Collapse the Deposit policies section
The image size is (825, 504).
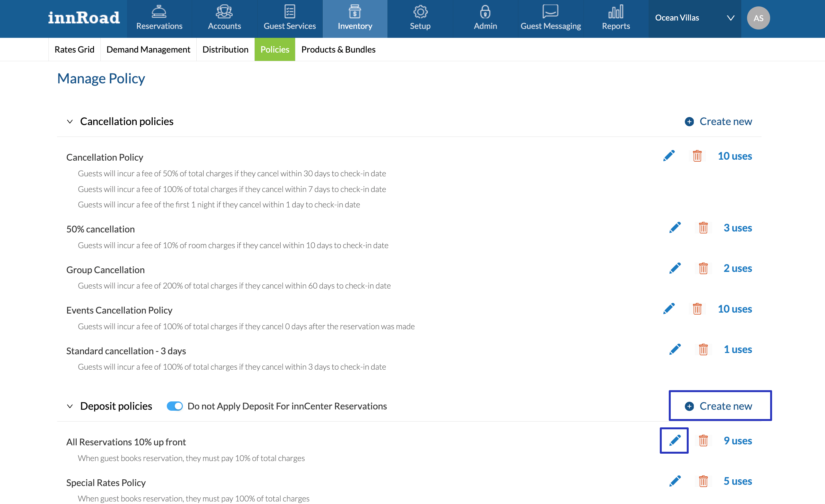tap(70, 406)
